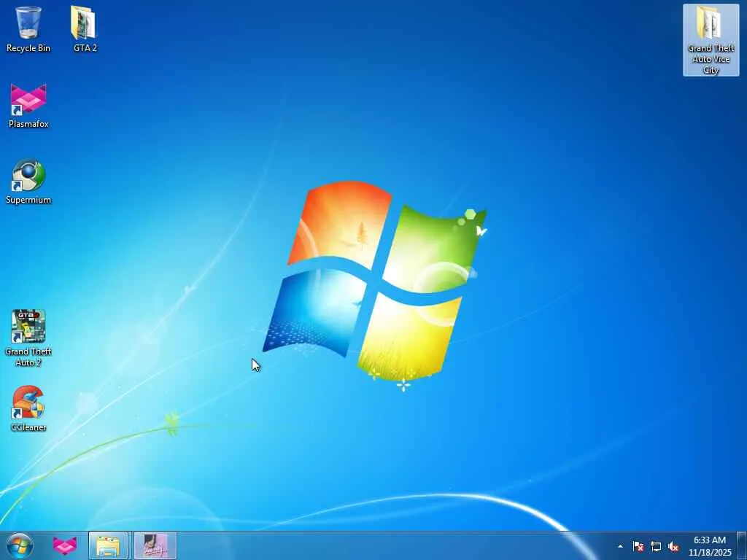The width and height of the screenshot is (747, 560).
Task: Select the GTA 2 folder icon
Action: (x=85, y=28)
